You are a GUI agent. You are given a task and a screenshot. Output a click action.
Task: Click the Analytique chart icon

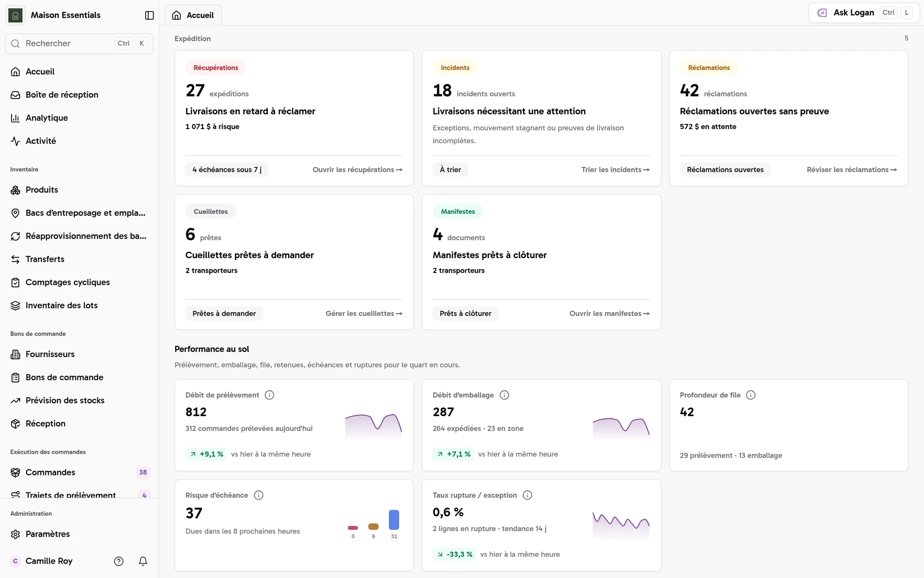pos(15,118)
